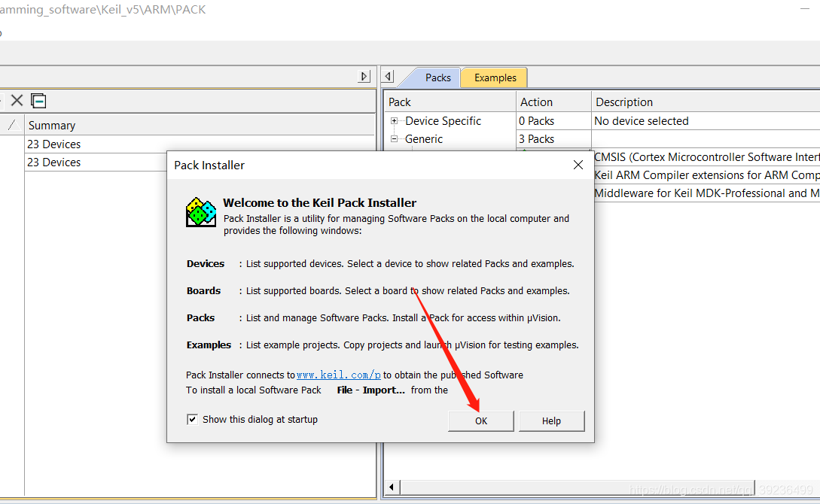
Task: Switch to the Packs tab
Action: coord(437,77)
